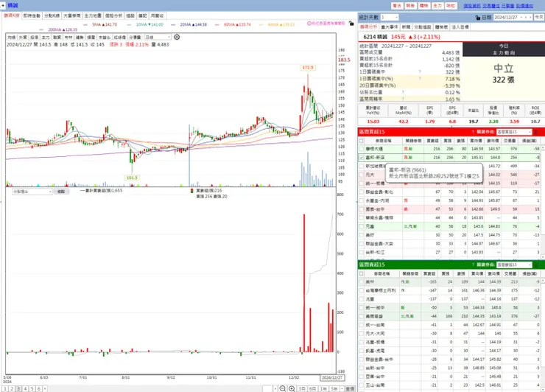Image resolution: width=545 pixels, height=392 pixels.
Task: Open the 統計天數 dropdown
Action: [x=390, y=17]
